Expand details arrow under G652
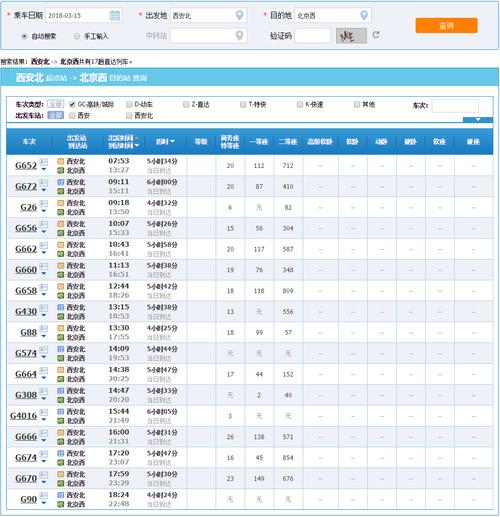500x517 pixels. pyautogui.click(x=44, y=169)
